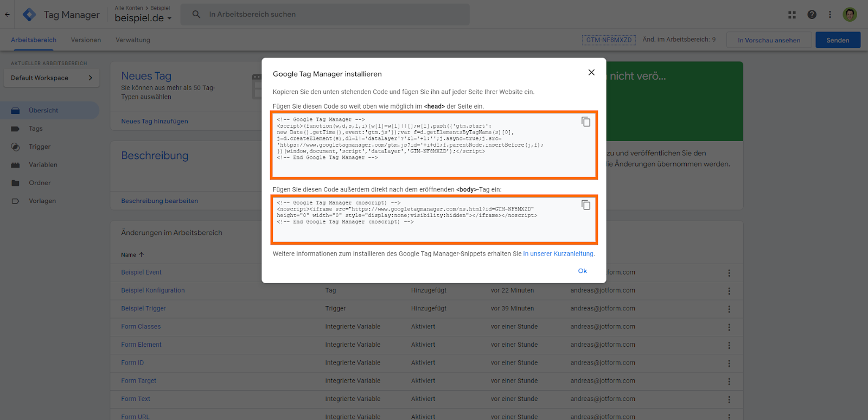The height and width of the screenshot is (420, 868).
Task: Switch to the Arbeitsbereich tab
Action: 34,40
